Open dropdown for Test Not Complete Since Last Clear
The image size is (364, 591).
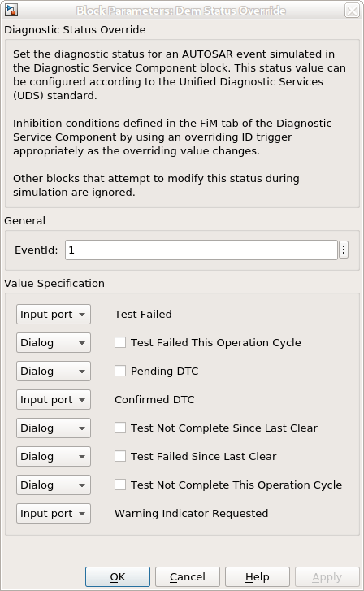(54, 428)
